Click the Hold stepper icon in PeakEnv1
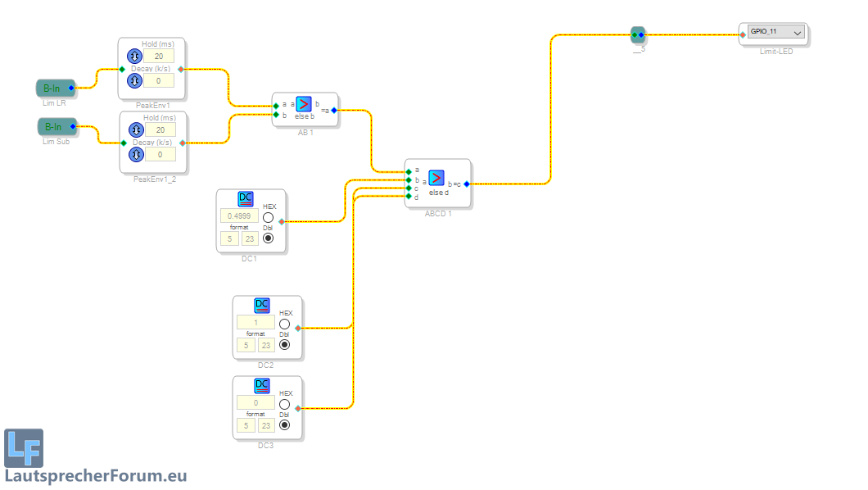The image size is (868, 490). 135,56
